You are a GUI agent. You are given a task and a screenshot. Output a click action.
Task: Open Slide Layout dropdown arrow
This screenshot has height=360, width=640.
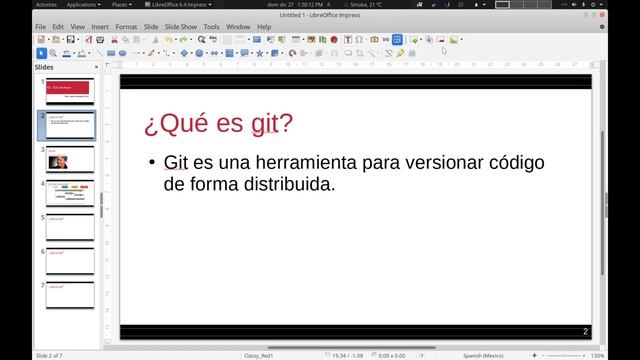[461, 40]
